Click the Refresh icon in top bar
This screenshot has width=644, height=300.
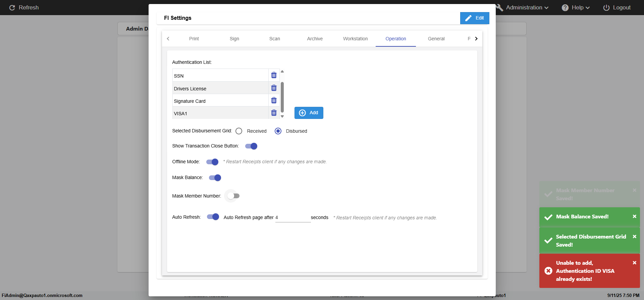pos(12,8)
